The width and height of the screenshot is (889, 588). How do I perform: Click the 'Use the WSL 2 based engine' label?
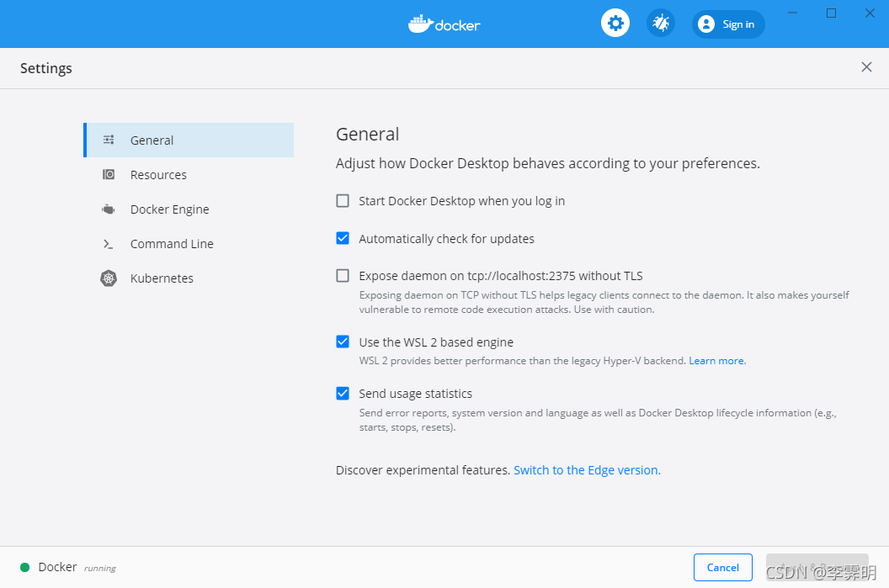436,342
